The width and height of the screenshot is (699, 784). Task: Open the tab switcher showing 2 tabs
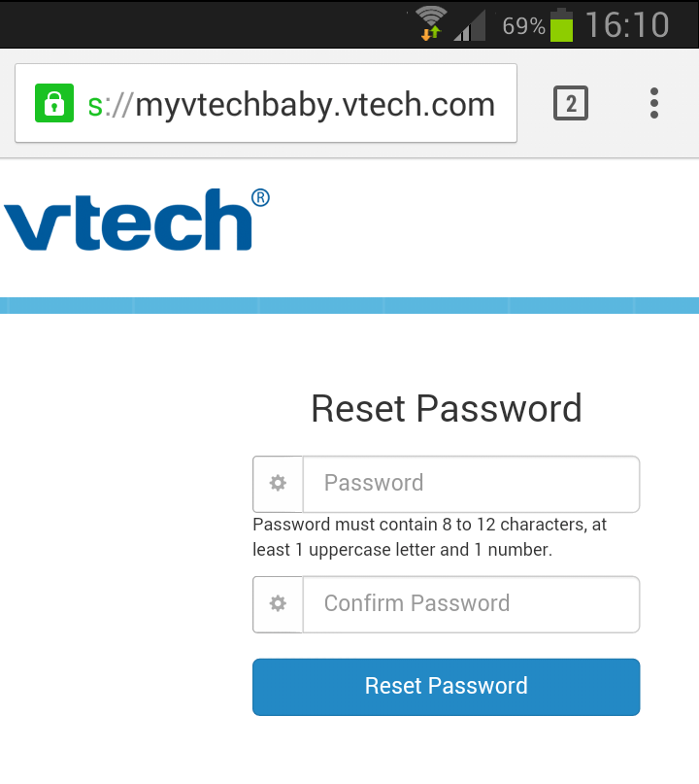[571, 102]
